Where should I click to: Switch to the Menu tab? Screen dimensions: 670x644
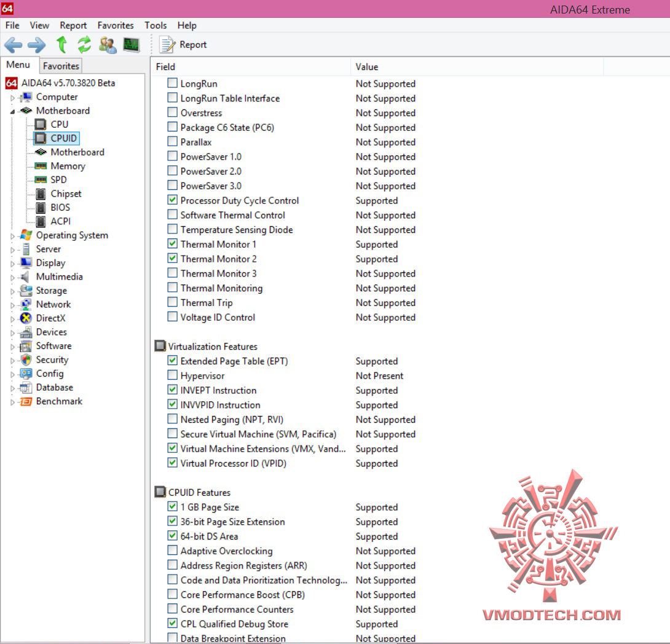(18, 65)
